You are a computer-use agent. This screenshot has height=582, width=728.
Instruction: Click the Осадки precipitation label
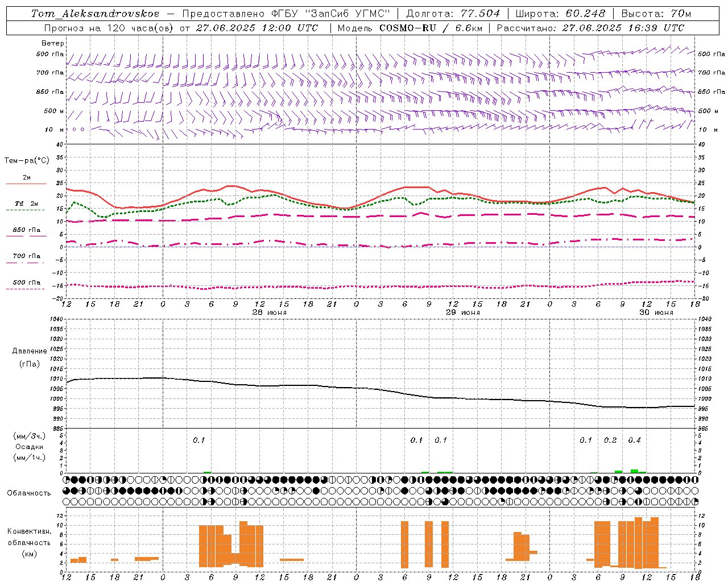pyautogui.click(x=30, y=447)
